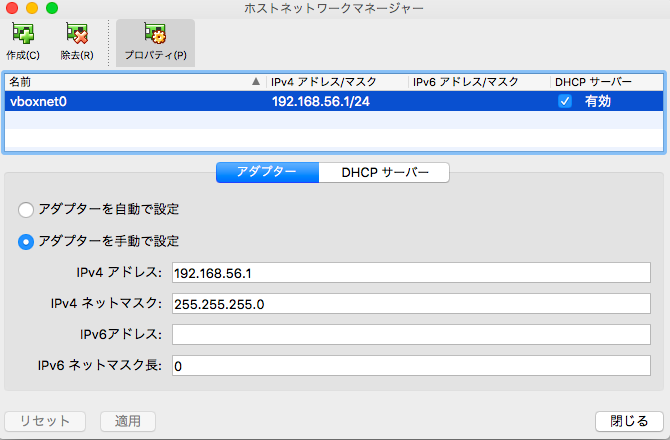Switch to the DHCP サーバー tab
The height and width of the screenshot is (440, 670).
384,172
